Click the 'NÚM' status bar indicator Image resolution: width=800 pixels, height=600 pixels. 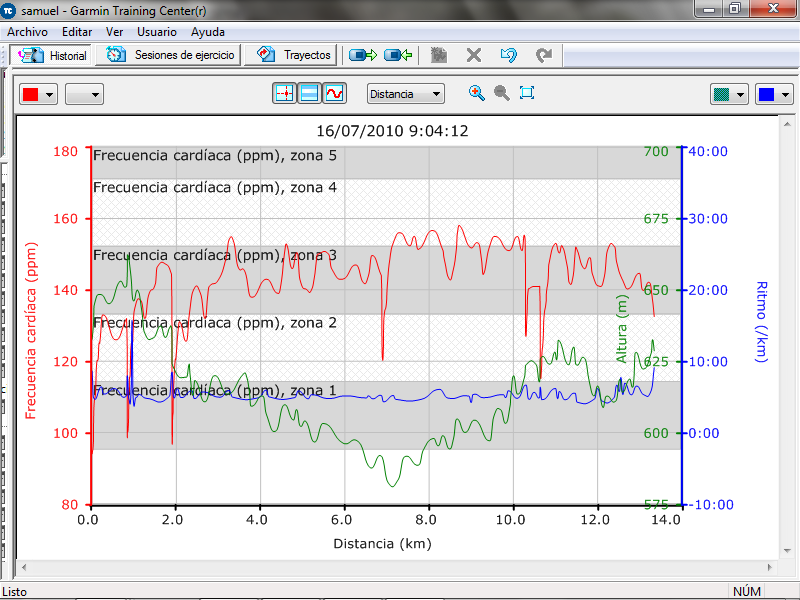tap(746, 592)
